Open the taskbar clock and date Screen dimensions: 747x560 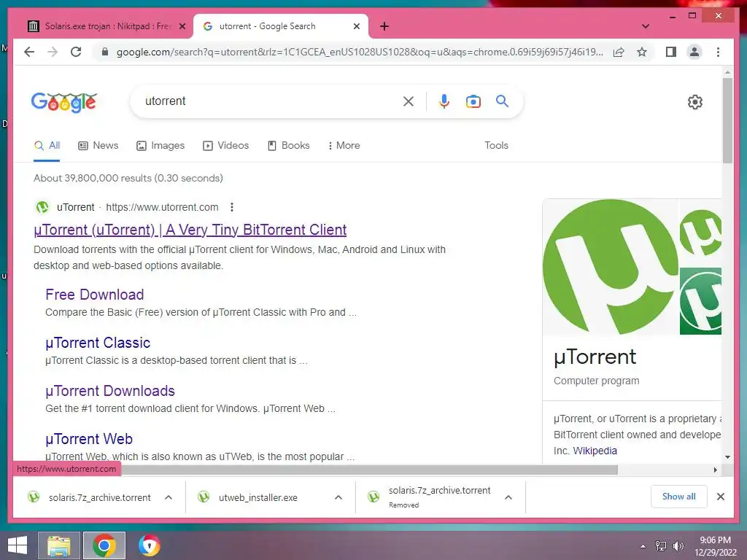point(715,546)
